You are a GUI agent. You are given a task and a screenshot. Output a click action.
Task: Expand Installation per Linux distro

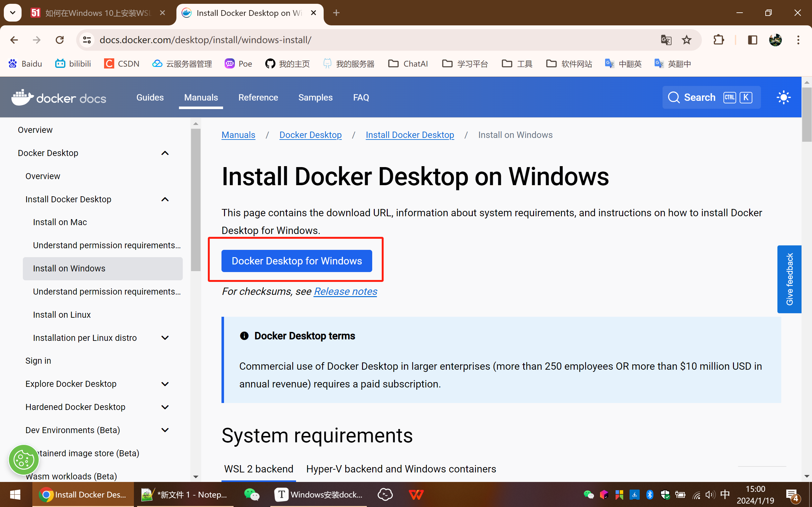(165, 338)
